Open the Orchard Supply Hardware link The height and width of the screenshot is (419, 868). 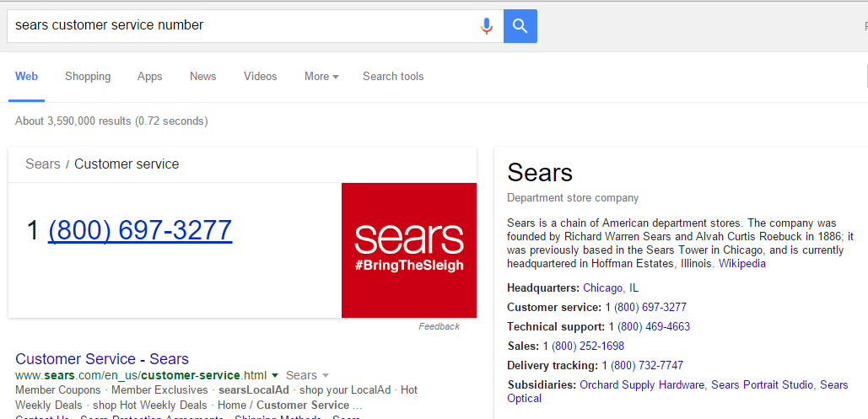(x=642, y=384)
